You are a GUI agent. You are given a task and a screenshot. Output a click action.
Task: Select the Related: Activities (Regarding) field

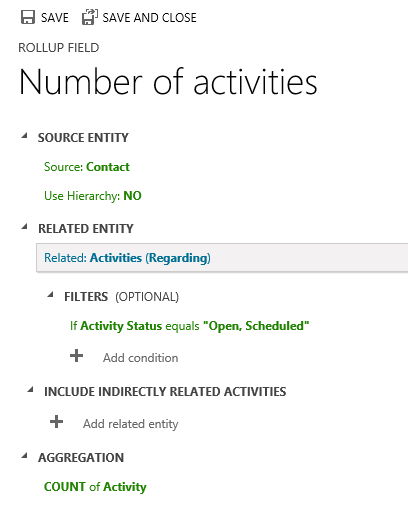coord(222,258)
